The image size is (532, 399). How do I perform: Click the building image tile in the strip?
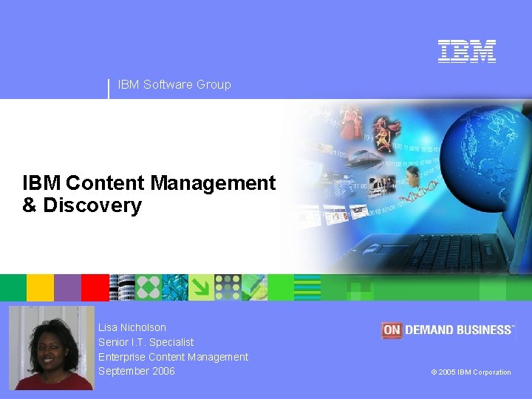(x=122, y=287)
